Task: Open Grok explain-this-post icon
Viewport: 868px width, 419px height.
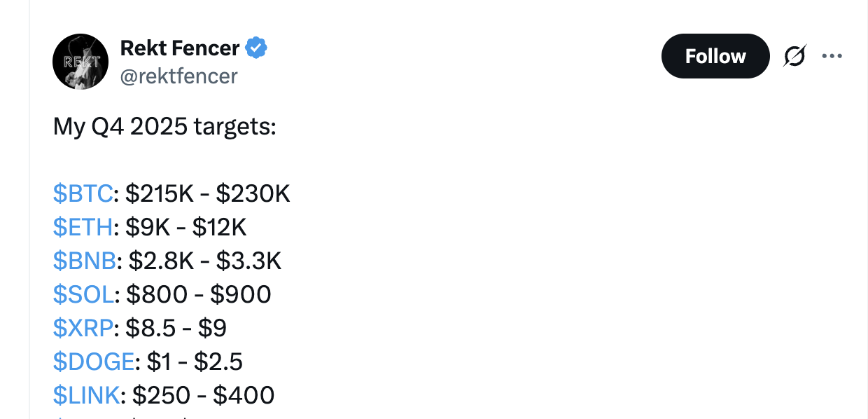Action: point(794,56)
